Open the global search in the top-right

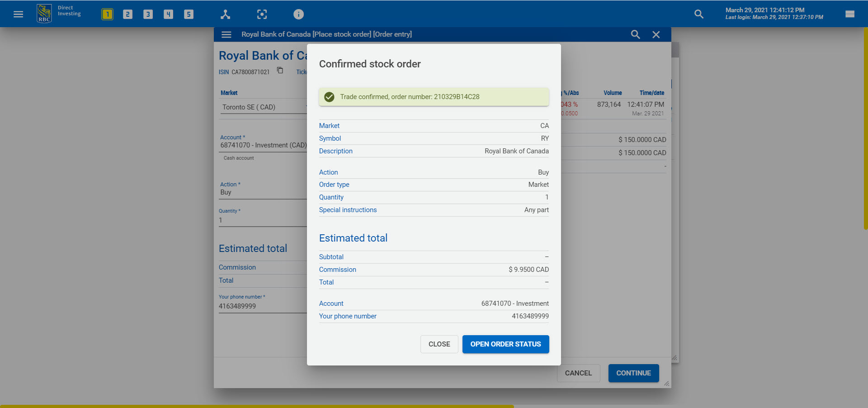point(698,14)
